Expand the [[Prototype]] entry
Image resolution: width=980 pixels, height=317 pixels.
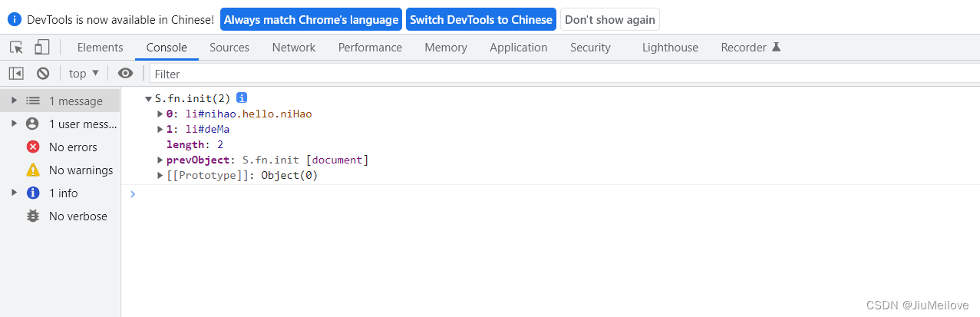160,176
